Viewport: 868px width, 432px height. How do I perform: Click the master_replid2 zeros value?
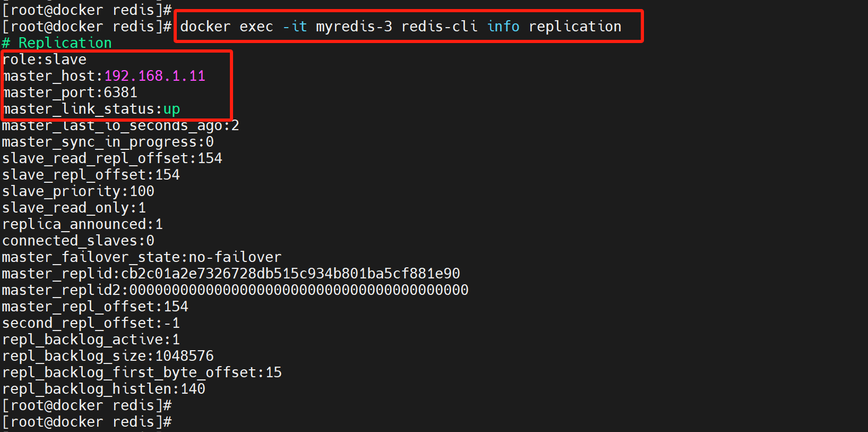(x=299, y=290)
